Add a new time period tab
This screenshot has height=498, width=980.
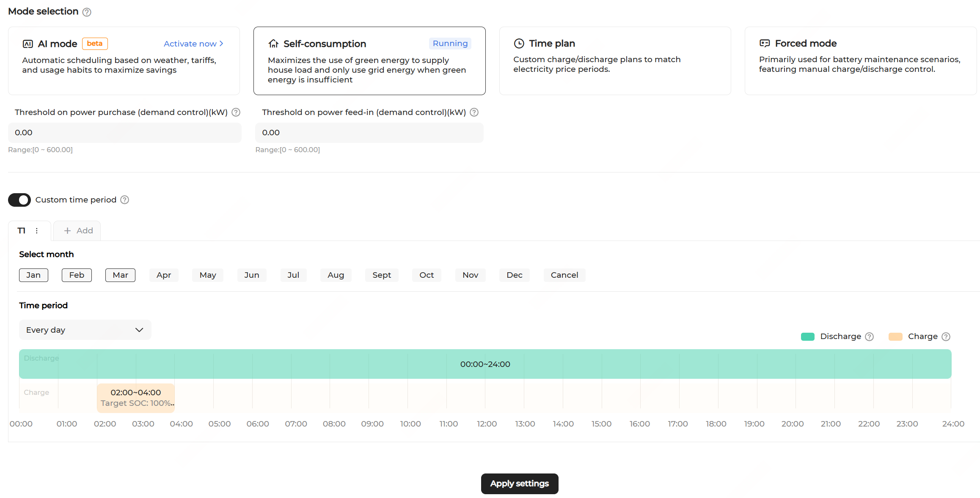click(78, 231)
